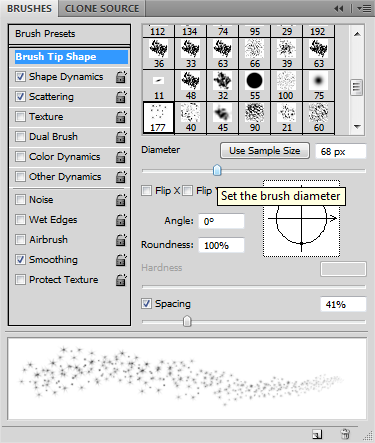Click the Angle input field
The width and height of the screenshot is (375, 443).
[221, 221]
